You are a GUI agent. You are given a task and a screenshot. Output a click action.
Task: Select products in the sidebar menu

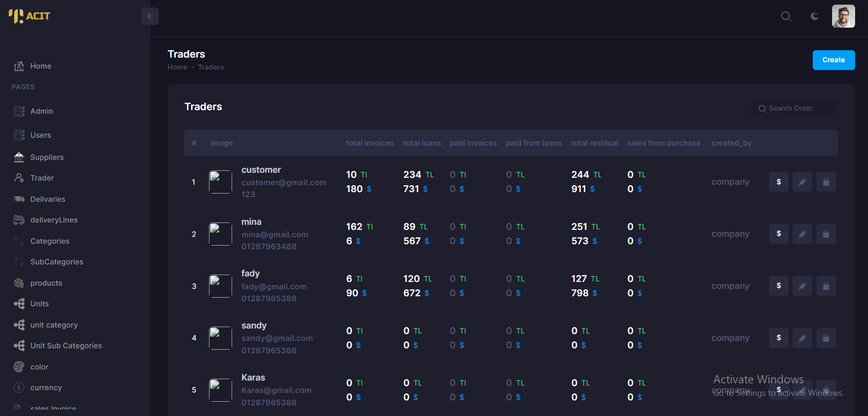[x=46, y=283]
